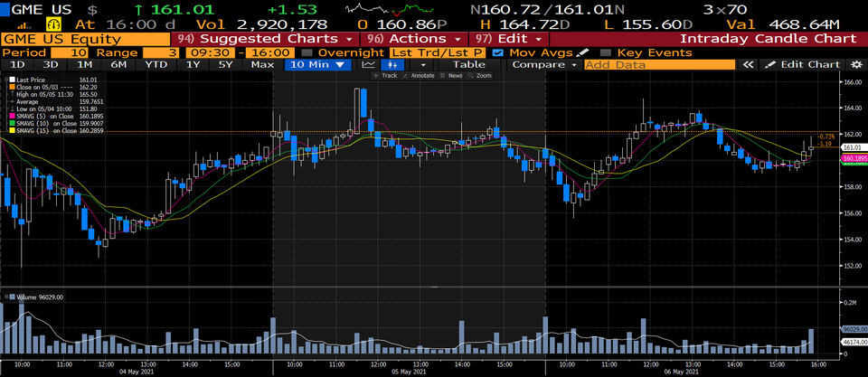Select the line chart type icon
Screen dimensions: 868x377
click(x=368, y=65)
